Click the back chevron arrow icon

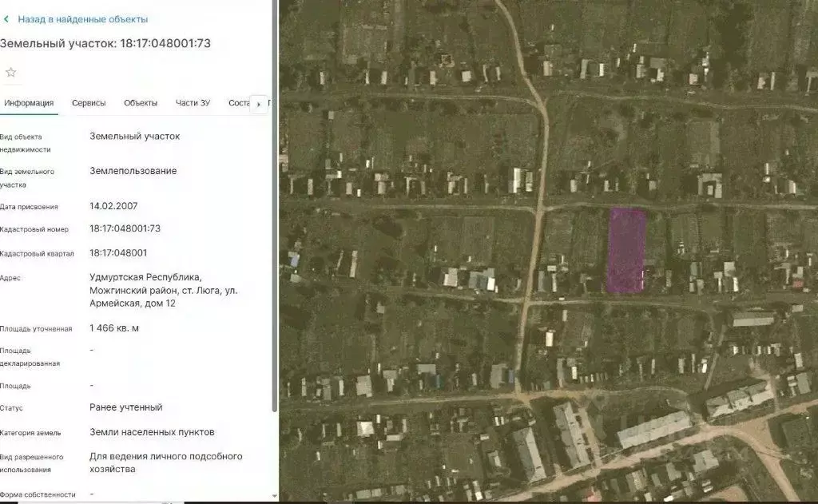(x=6, y=19)
